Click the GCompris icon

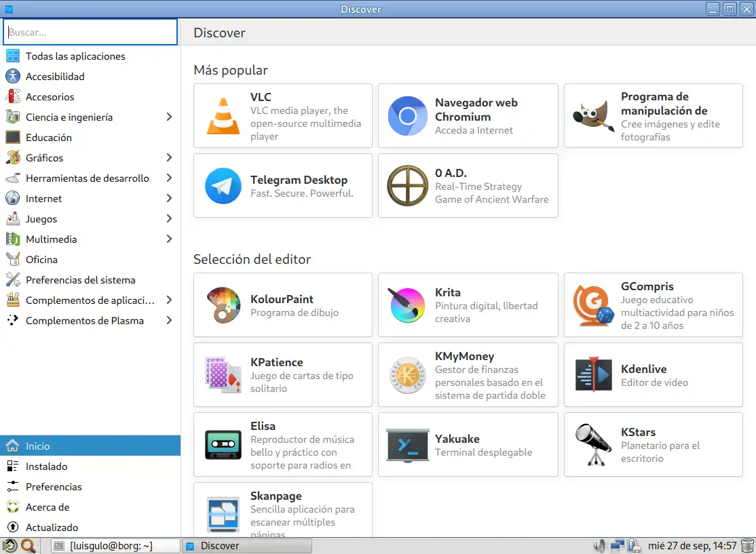pyautogui.click(x=593, y=305)
